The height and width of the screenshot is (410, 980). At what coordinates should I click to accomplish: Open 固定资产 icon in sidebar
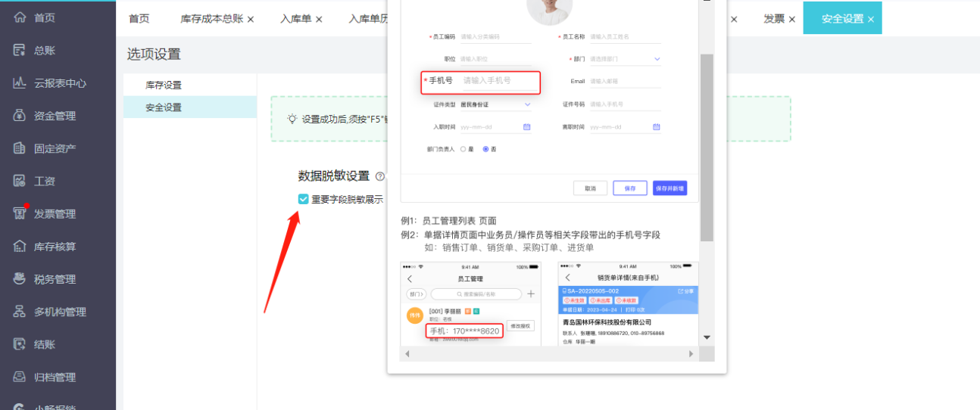[20, 148]
